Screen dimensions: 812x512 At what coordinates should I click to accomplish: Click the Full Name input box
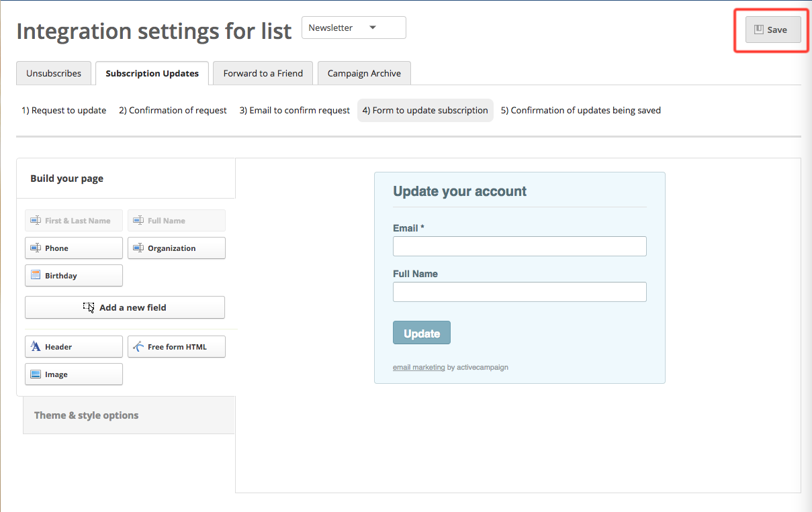click(x=519, y=291)
